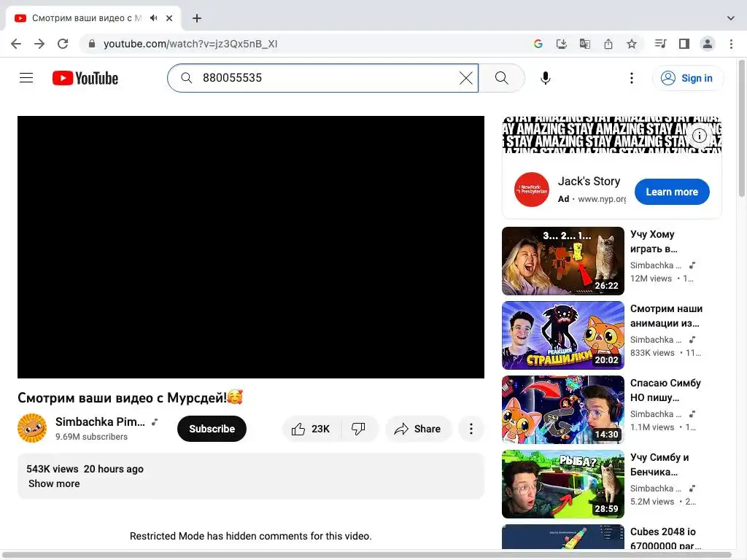This screenshot has width=747, height=560.
Task: Go to the YouTube home logo
Action: click(85, 78)
